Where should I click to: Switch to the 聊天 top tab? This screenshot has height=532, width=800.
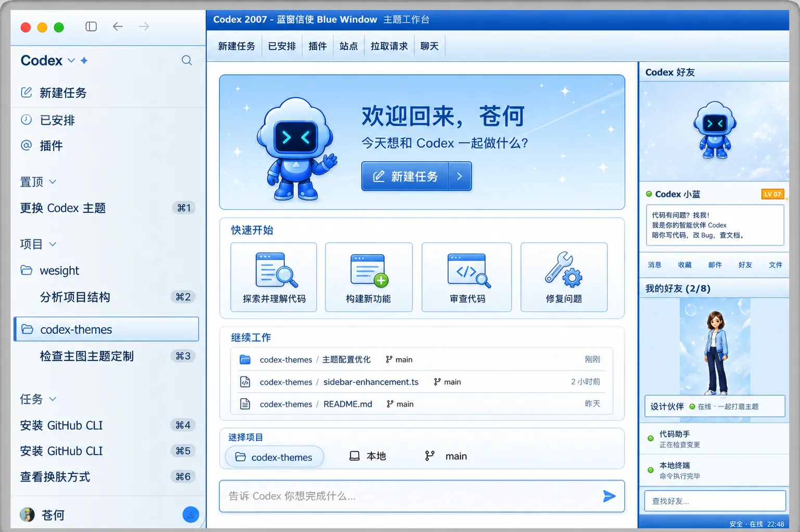point(429,46)
